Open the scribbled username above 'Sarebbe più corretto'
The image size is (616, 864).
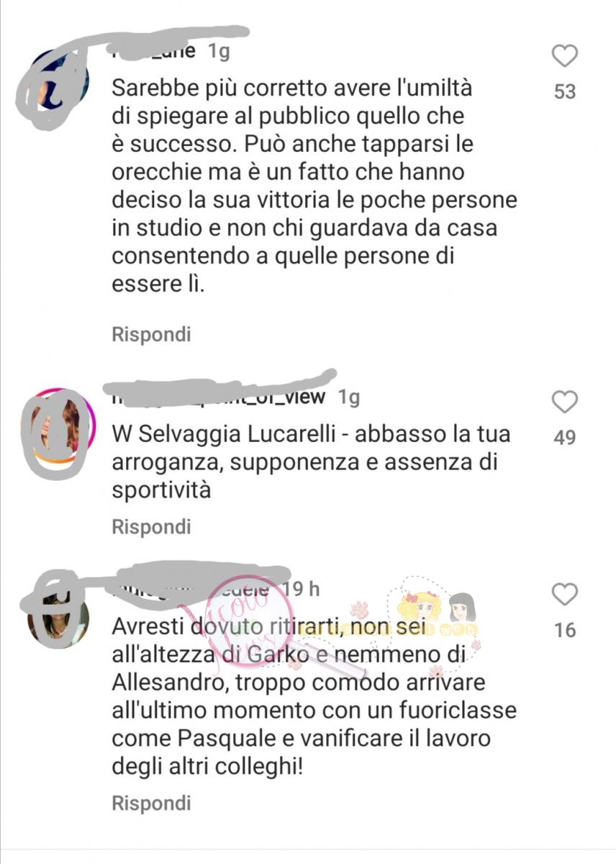(154, 52)
